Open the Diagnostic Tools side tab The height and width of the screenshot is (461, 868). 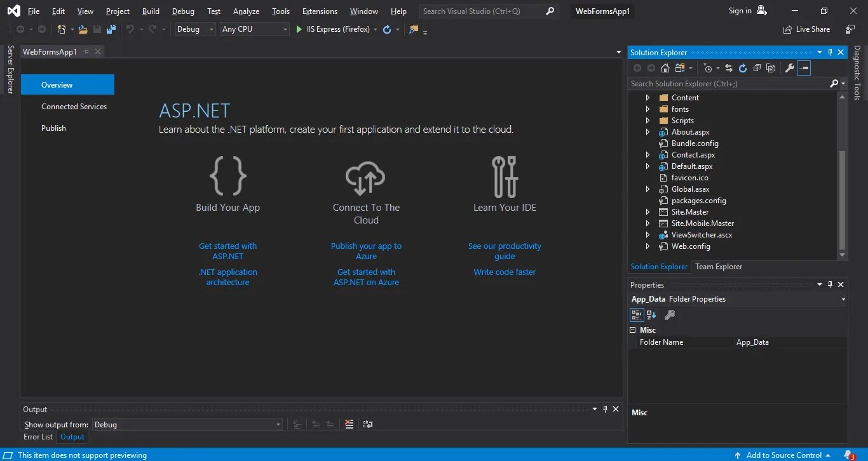tap(857, 72)
